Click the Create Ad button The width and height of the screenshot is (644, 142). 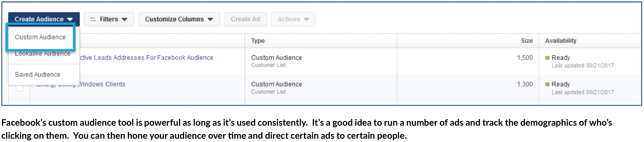click(246, 19)
